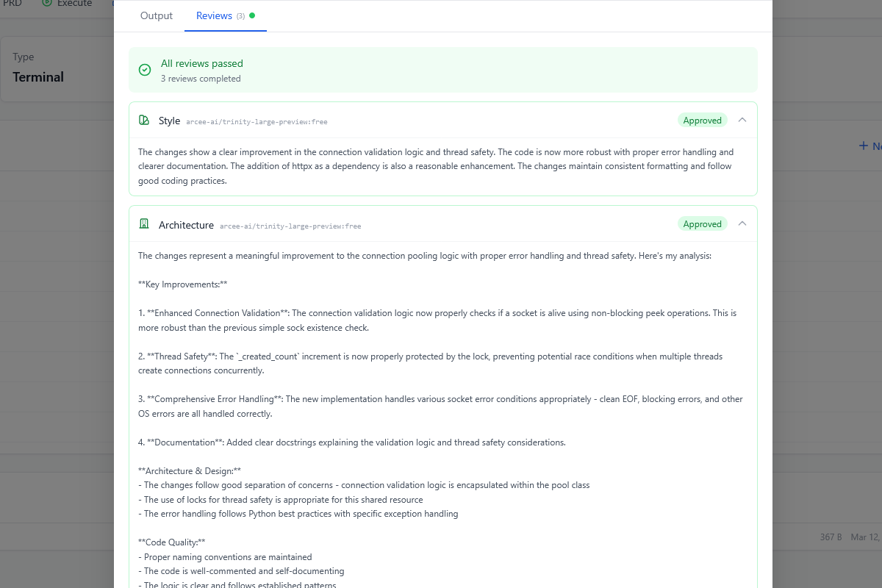This screenshot has height=588, width=882.
Task: Click the All reviews passed banner text
Action: point(202,64)
